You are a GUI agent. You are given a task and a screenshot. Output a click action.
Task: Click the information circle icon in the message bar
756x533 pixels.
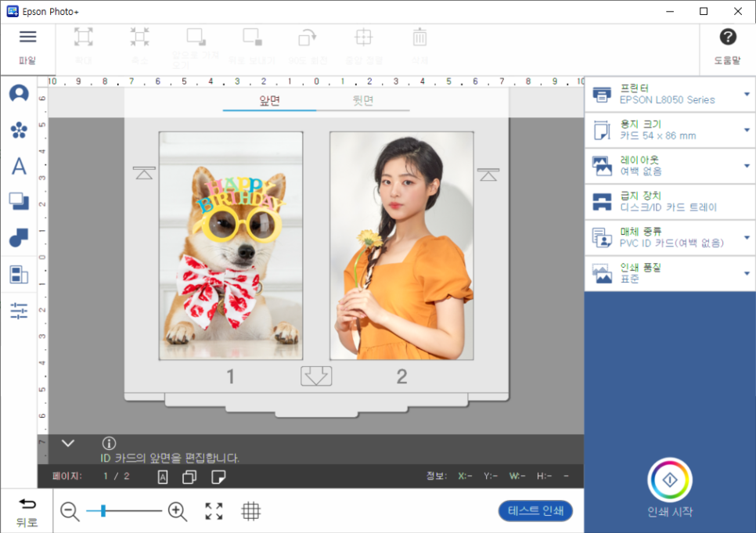click(109, 443)
